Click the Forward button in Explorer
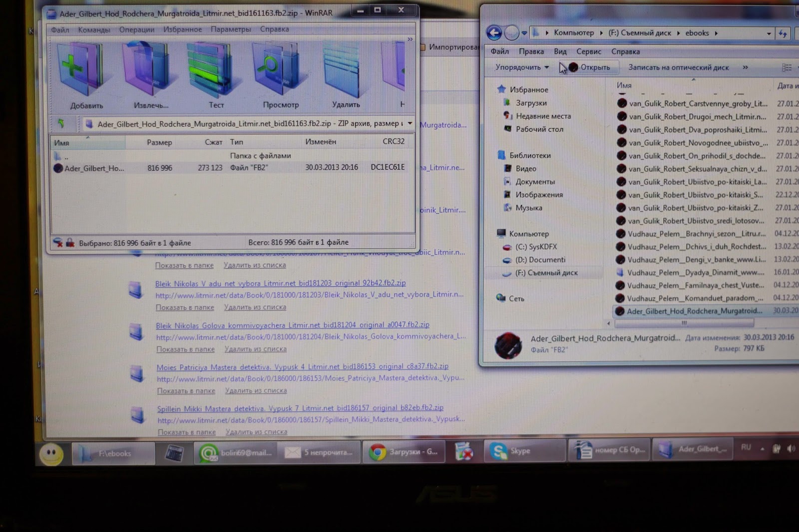Viewport: 799px width, 532px height. click(x=511, y=33)
